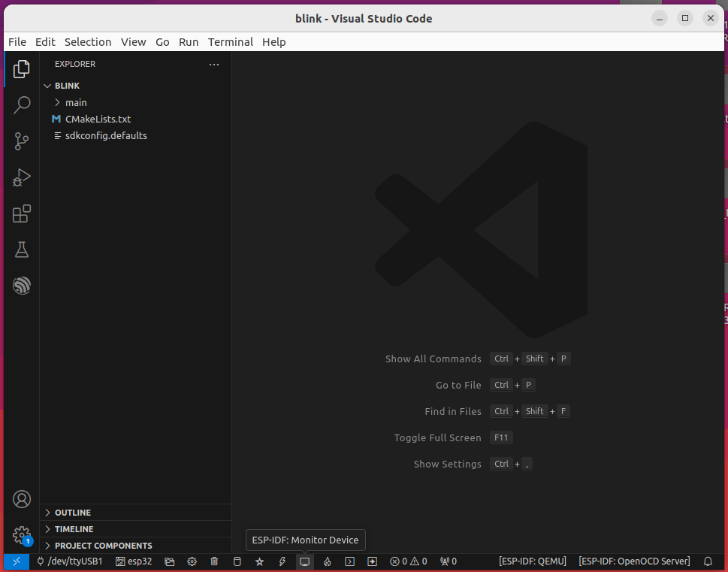
Task: Open the Terminal menu
Action: (x=231, y=42)
